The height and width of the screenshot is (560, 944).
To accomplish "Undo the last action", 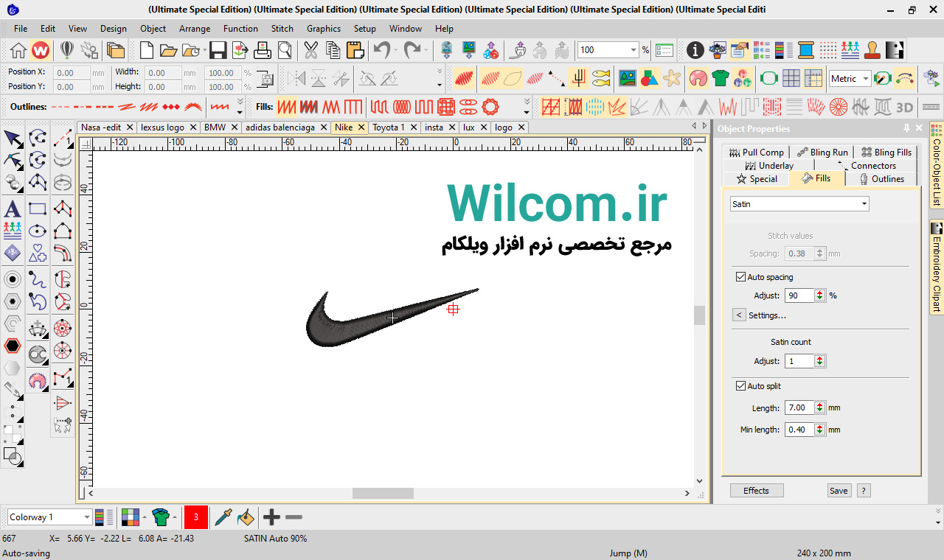I will coord(381,50).
